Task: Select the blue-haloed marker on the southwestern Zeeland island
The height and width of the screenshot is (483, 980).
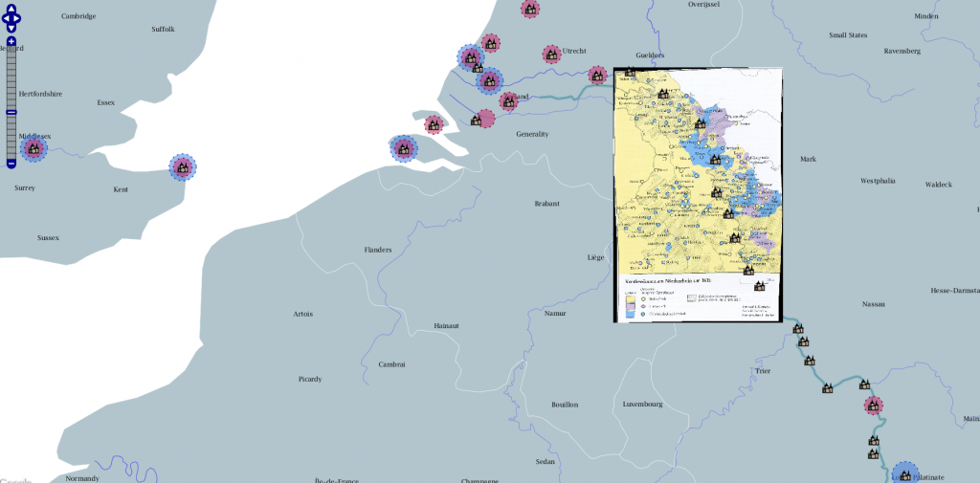Action: (404, 149)
